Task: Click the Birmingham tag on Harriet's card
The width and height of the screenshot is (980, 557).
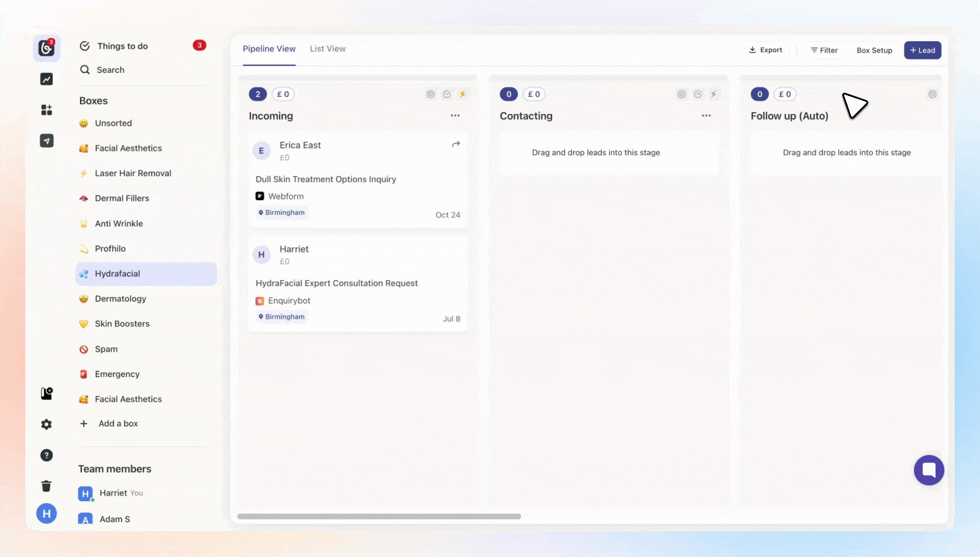Action: tap(282, 317)
